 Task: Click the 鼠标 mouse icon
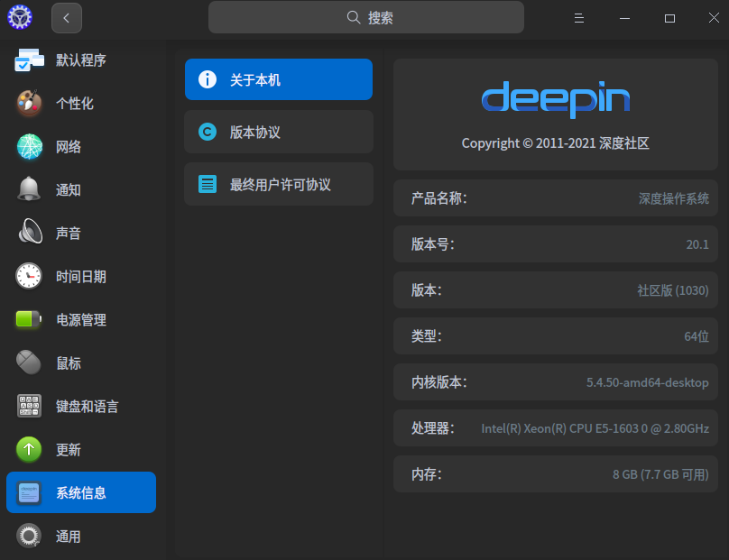[x=28, y=362]
